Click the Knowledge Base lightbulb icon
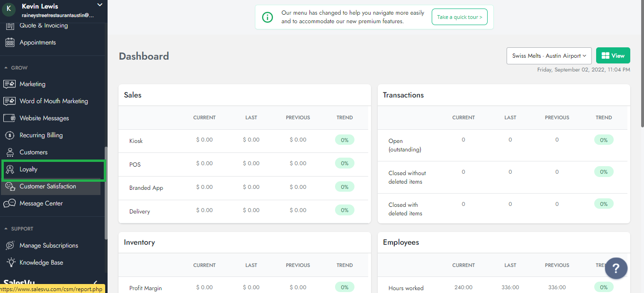The image size is (644, 293). click(x=9, y=263)
